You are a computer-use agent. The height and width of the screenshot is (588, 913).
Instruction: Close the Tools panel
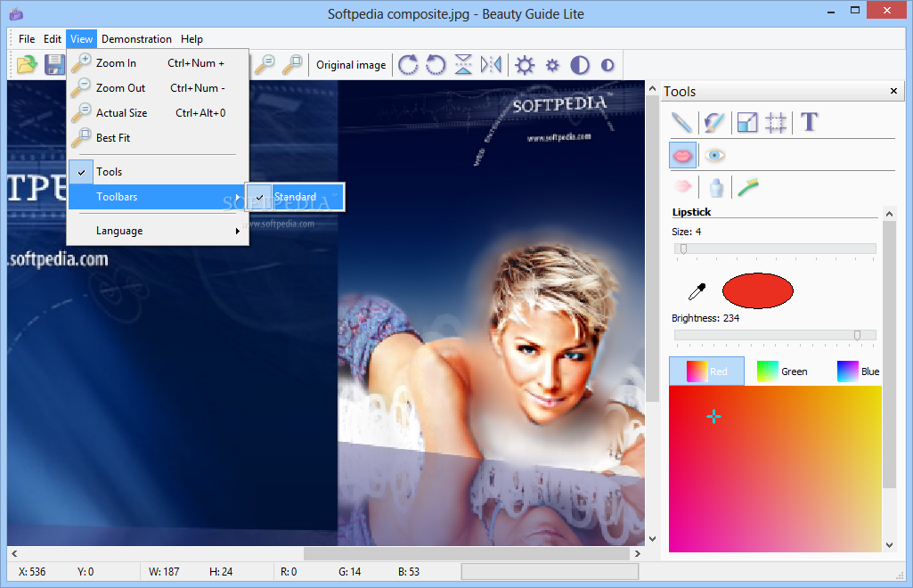(x=893, y=91)
